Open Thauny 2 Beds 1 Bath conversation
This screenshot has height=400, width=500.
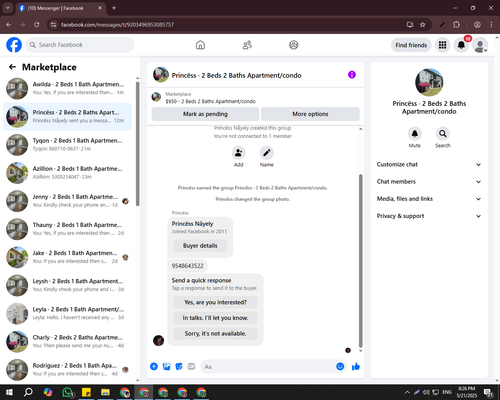(67, 229)
